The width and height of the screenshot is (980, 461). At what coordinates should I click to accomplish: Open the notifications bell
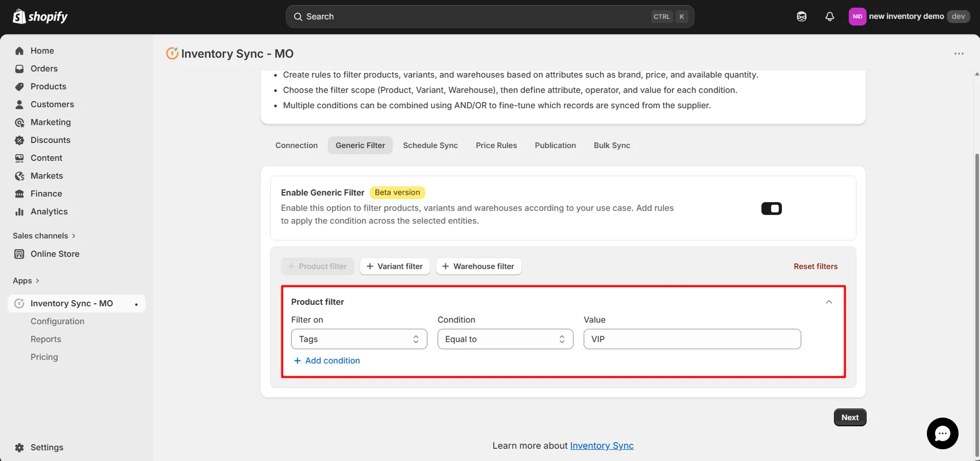tap(829, 16)
